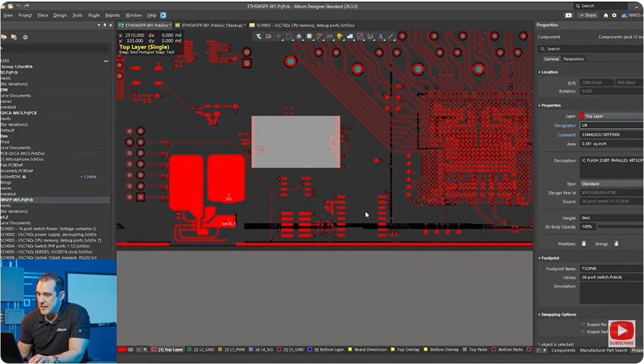
Task: Click the red current layer color swatch
Action: (x=122, y=349)
